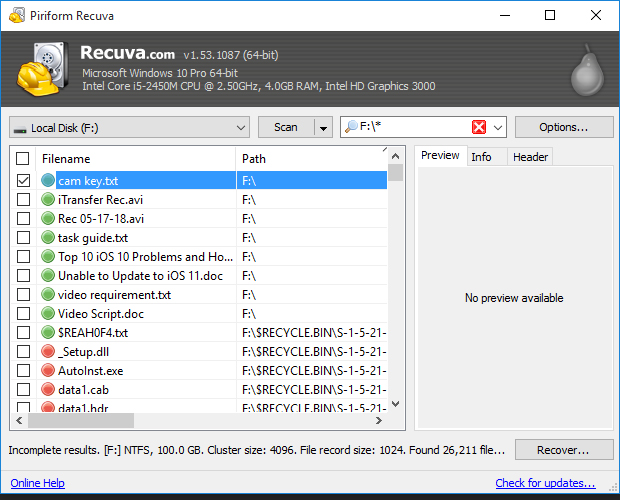Click the green status dot for Video Script.doc

(48, 313)
